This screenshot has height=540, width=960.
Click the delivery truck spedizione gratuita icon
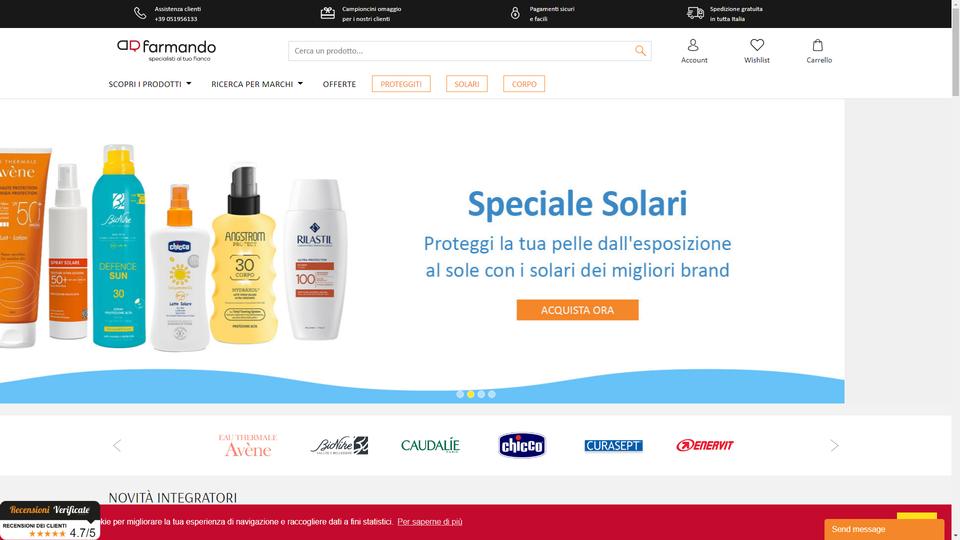[696, 13]
